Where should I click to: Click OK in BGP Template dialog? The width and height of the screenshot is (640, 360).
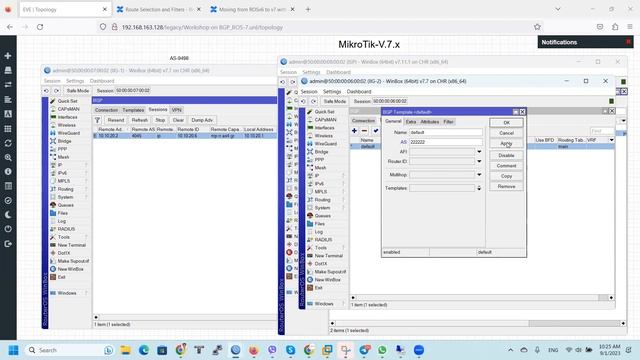(x=506, y=123)
